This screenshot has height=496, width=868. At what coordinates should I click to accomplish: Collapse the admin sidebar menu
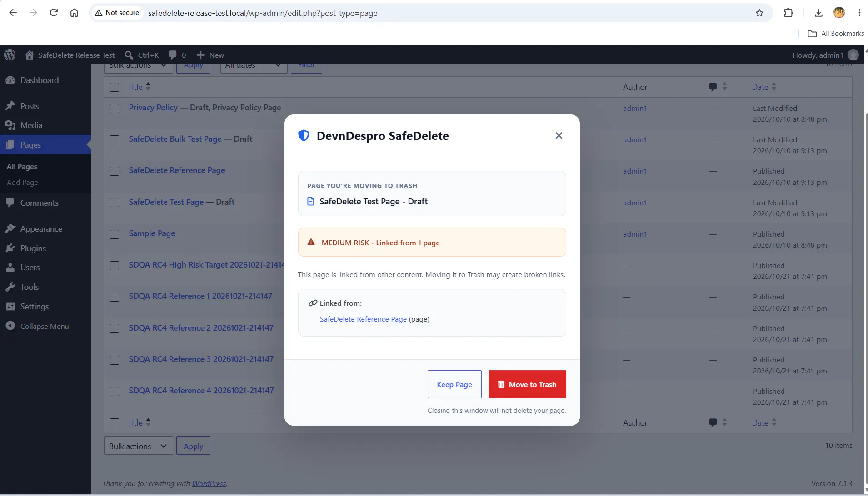click(x=38, y=326)
